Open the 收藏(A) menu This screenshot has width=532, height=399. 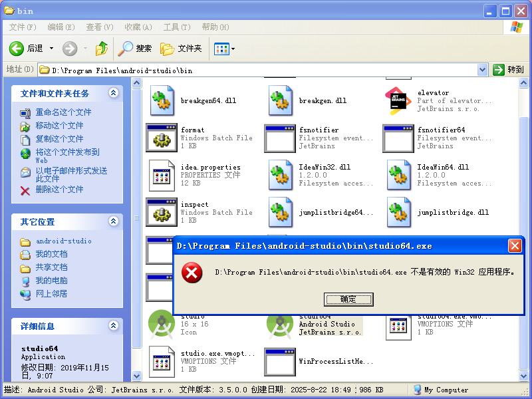click(x=138, y=27)
